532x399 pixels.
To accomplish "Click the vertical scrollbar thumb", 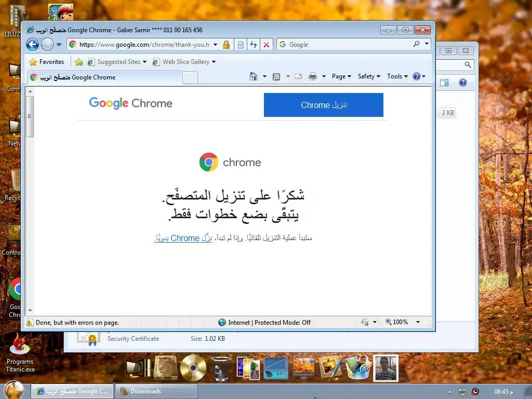I will (30, 116).
